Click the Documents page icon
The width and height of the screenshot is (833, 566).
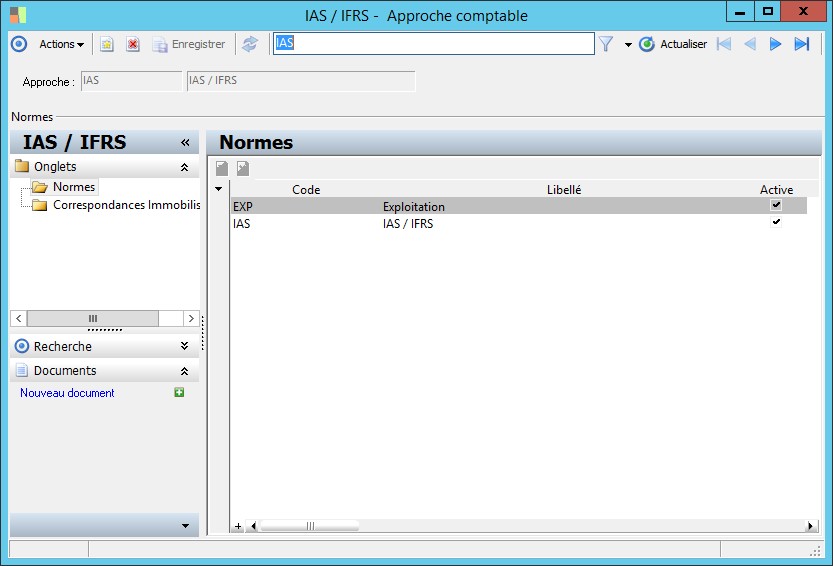tap(22, 370)
